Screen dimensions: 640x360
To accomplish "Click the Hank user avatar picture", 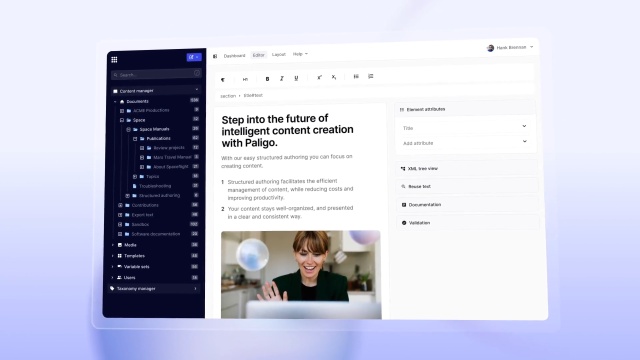I will tap(490, 48).
